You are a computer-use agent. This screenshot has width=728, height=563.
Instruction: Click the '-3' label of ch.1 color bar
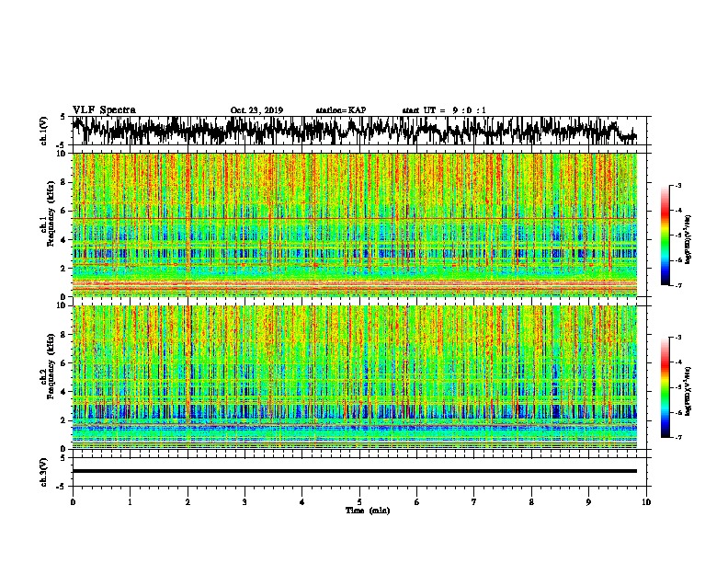[x=677, y=185]
